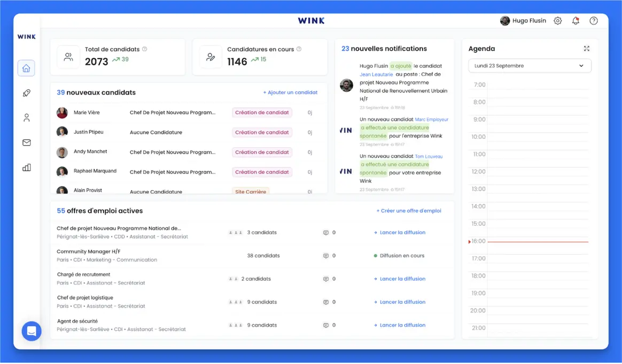This screenshot has height=364, width=622.
Task: Open Community Manager H/F job offer
Action: pyautogui.click(x=89, y=251)
